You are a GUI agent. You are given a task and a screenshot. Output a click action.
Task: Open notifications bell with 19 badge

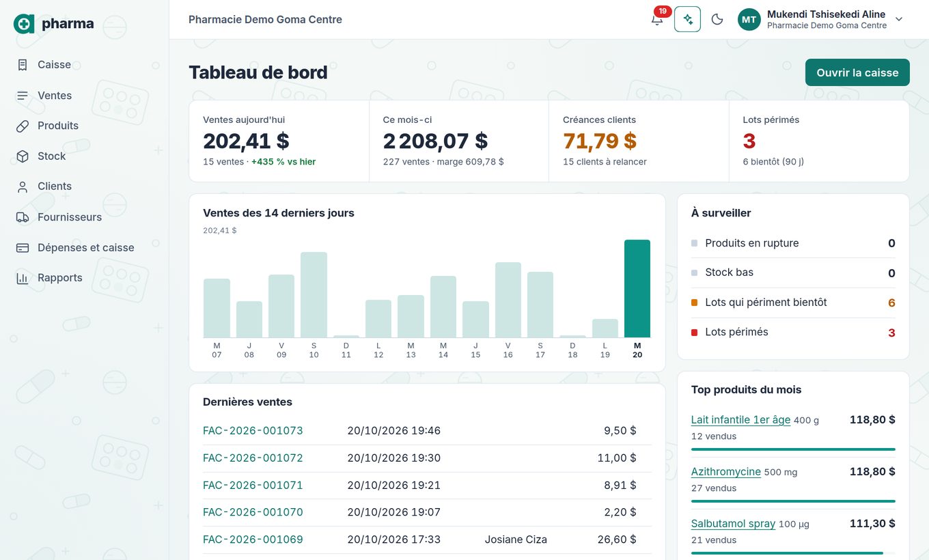pos(657,19)
